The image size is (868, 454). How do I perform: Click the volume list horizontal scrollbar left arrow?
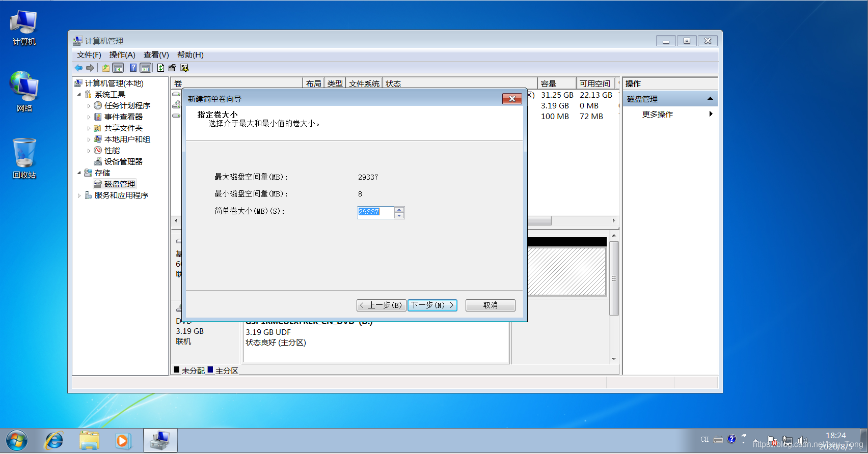[176, 221]
